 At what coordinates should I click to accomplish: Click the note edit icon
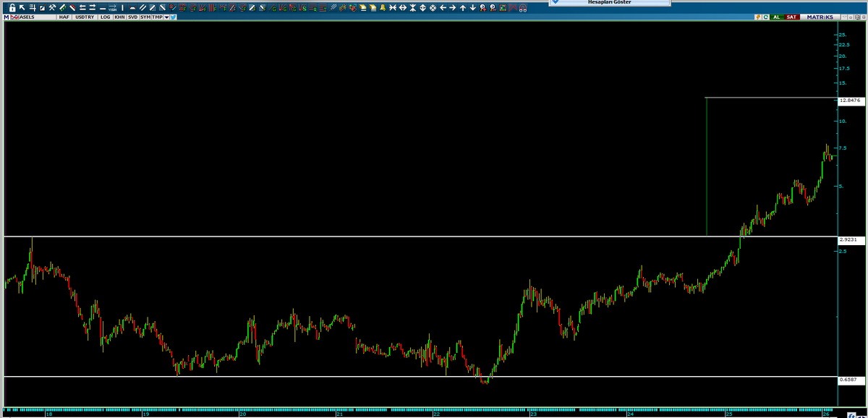[42, 8]
